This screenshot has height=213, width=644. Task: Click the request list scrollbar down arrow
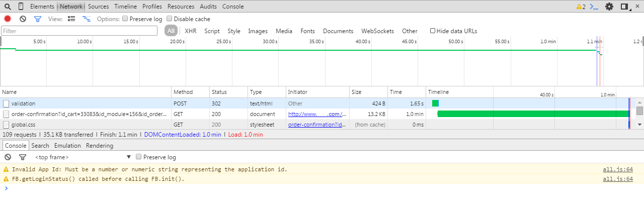[639, 124]
